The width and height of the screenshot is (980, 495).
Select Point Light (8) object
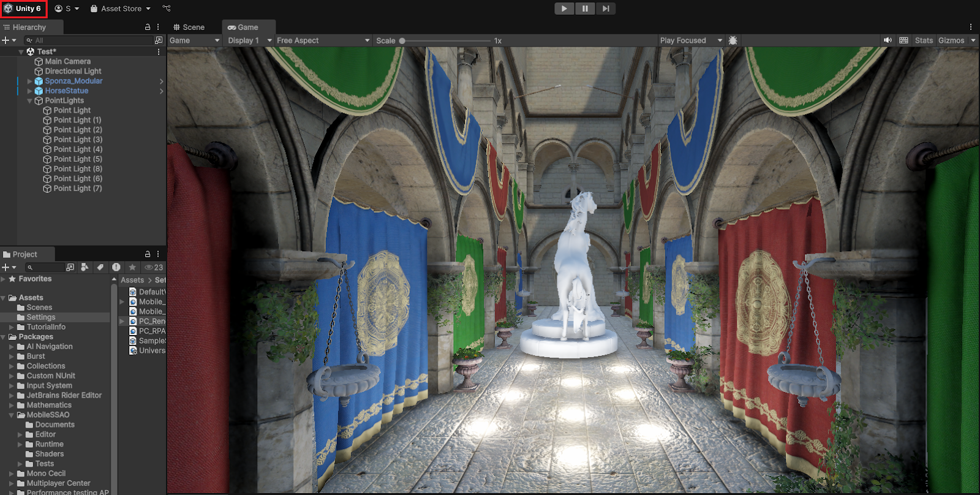(x=78, y=169)
